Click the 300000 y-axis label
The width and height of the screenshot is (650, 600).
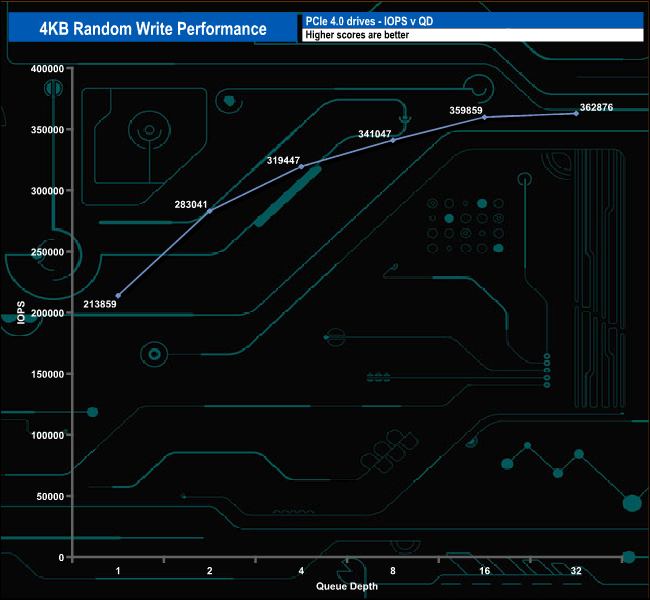point(47,191)
